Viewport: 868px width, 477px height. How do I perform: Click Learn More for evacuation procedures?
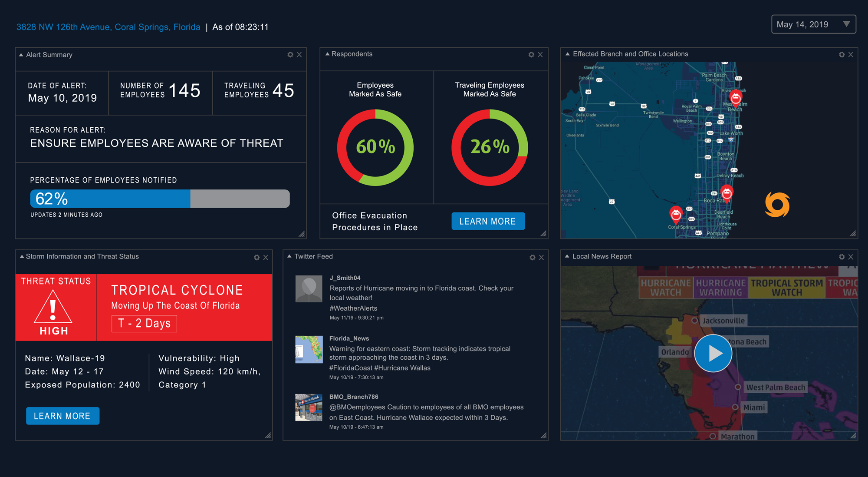(488, 221)
